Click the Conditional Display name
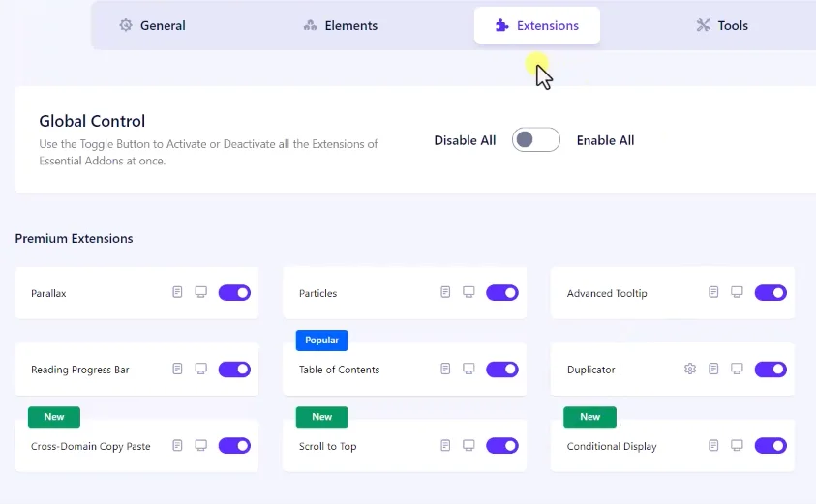The height and width of the screenshot is (504, 816). pyautogui.click(x=612, y=446)
